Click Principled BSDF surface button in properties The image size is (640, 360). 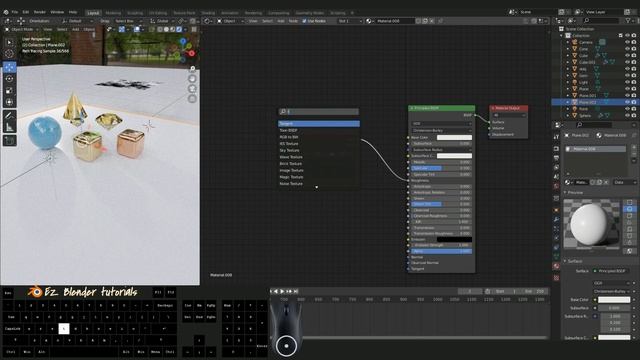tap(611, 271)
